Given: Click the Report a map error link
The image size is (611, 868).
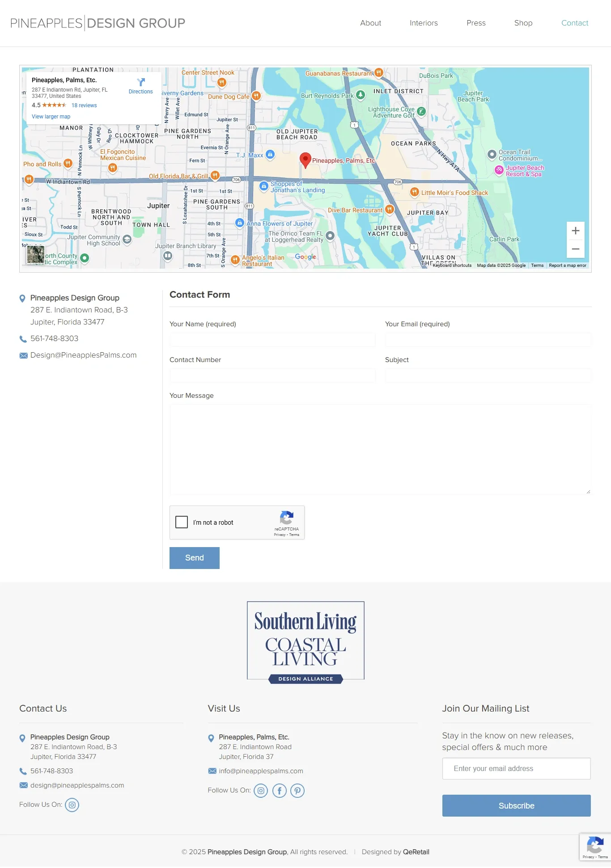Looking at the screenshot, I should (568, 265).
